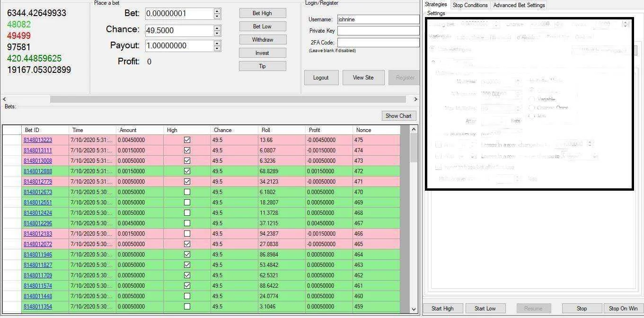This screenshot has width=644, height=318.
Task: Select the Nonce cell showing 467
Action: 376,223
